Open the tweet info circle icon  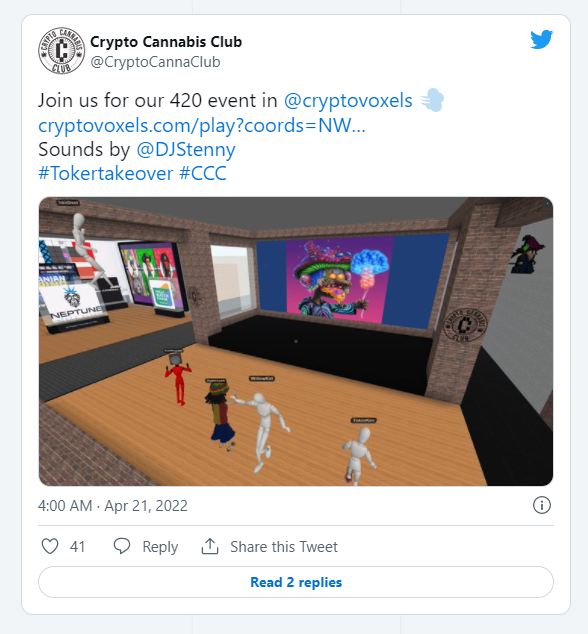point(541,505)
